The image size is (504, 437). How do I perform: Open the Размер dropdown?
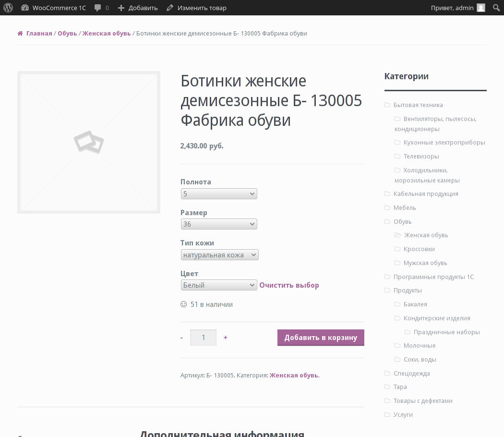(219, 224)
